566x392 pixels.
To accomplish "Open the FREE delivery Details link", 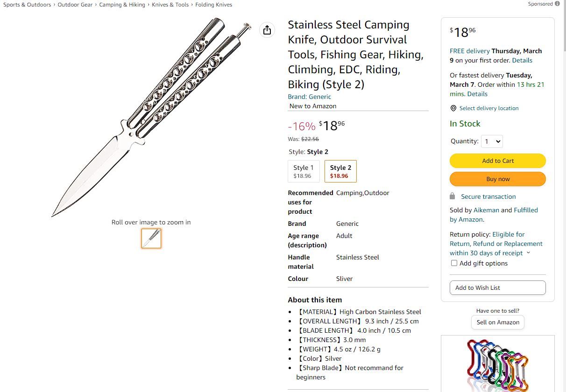I will 522,60.
